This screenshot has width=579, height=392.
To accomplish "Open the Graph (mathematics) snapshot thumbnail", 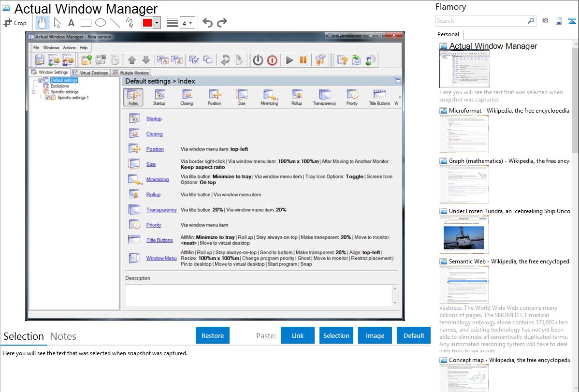I will (464, 184).
